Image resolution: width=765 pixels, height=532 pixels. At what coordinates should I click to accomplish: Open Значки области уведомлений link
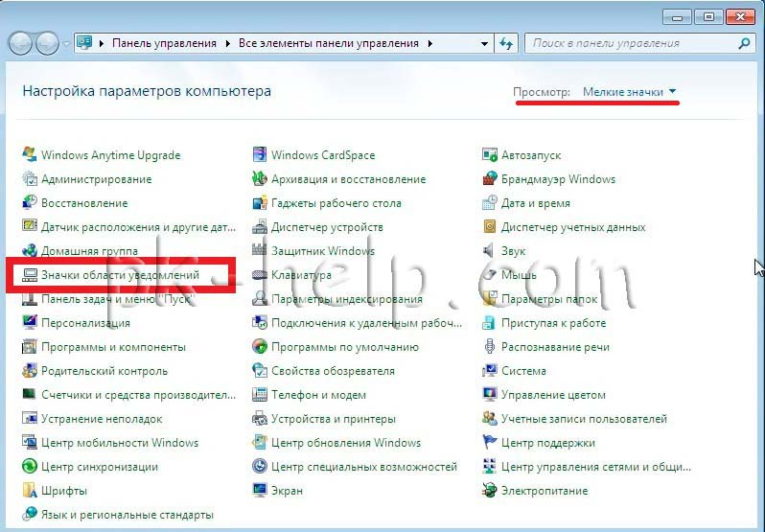120,274
